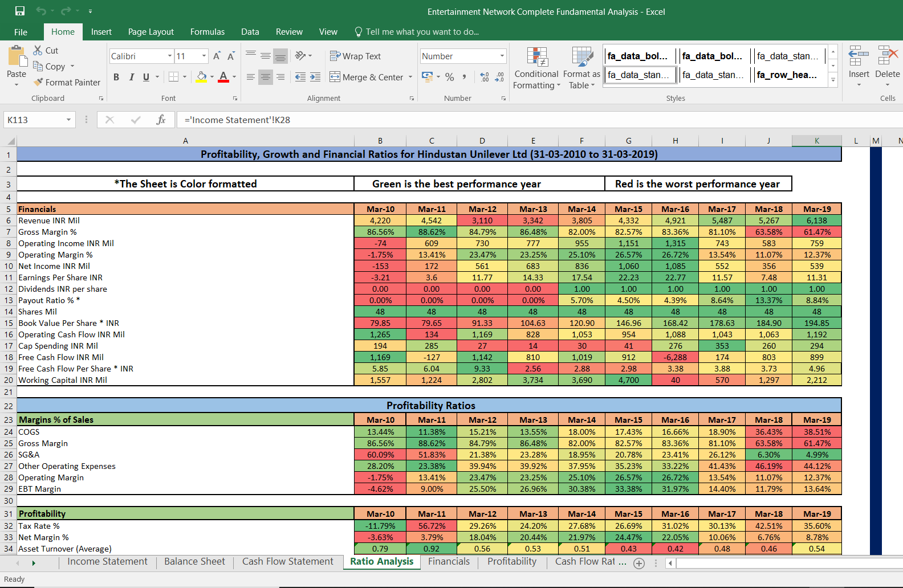The width and height of the screenshot is (903, 588).
Task: Click Decrease Decimal icon
Action: tap(499, 77)
